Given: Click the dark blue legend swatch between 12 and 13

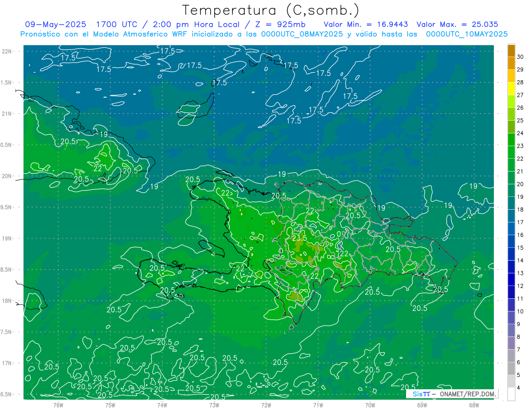Looking at the screenshot, I should point(511,279).
